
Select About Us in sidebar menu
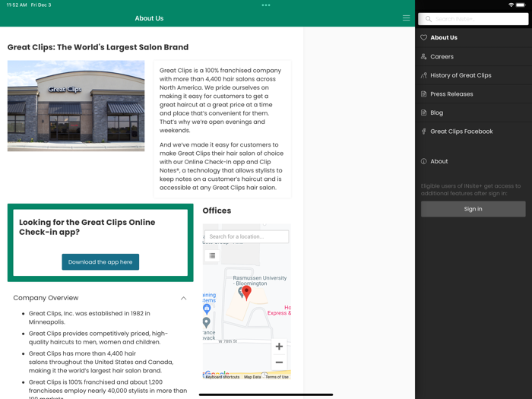[x=473, y=38]
